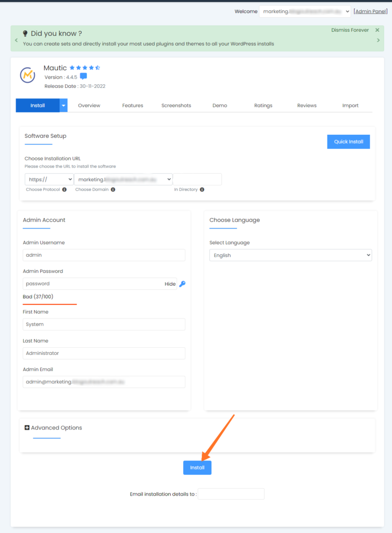The image size is (392, 533).
Task: Open the Welcome domain selector dropdown
Action: click(305, 11)
